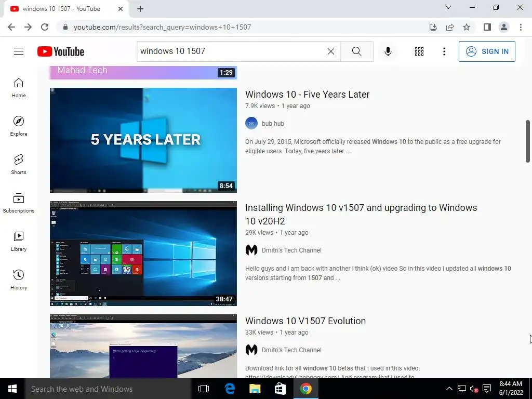The image size is (532, 399).
Task: Click the page vertical scrollbar thumb
Action: pyautogui.click(x=528, y=141)
